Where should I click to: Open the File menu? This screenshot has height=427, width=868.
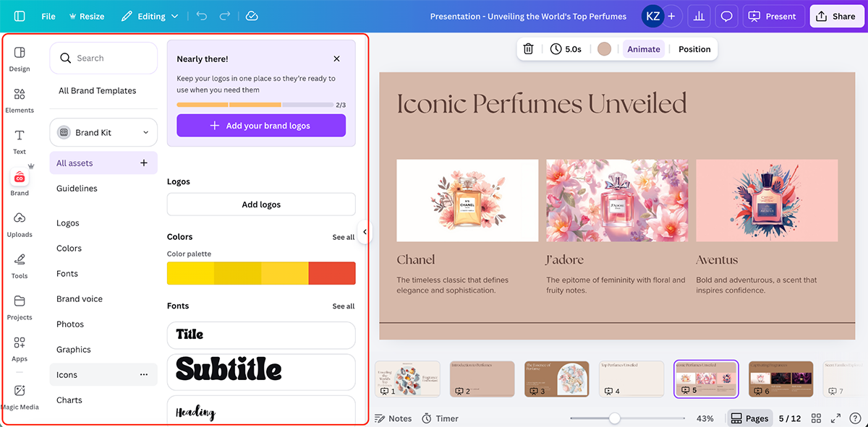coord(48,15)
